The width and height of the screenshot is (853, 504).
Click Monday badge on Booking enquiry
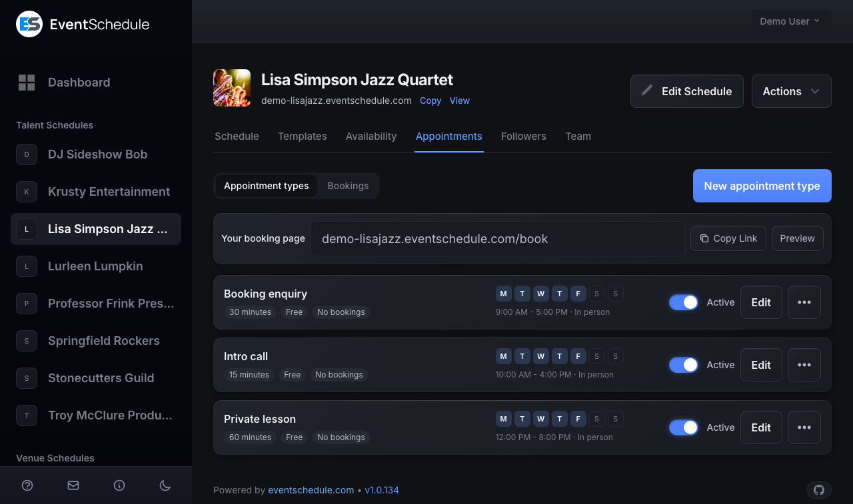(x=504, y=294)
